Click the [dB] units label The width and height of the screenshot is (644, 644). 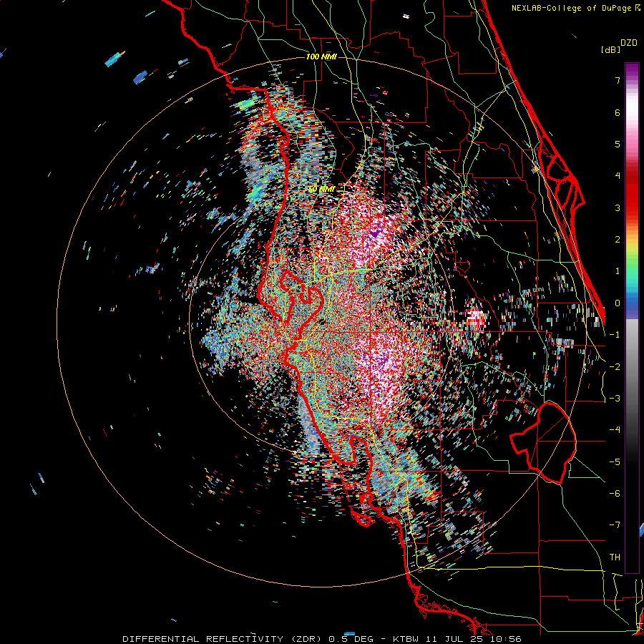point(611,49)
